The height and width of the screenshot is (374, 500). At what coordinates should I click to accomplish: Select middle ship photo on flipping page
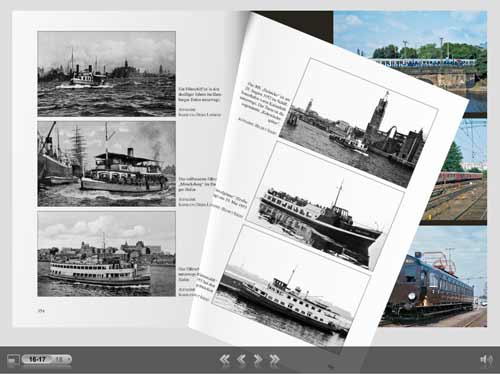pos(326,206)
